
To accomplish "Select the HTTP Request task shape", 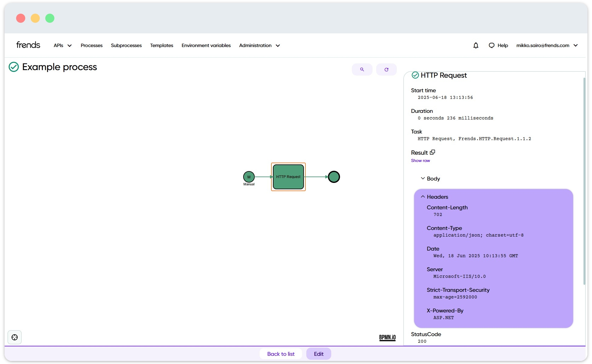I will [288, 177].
